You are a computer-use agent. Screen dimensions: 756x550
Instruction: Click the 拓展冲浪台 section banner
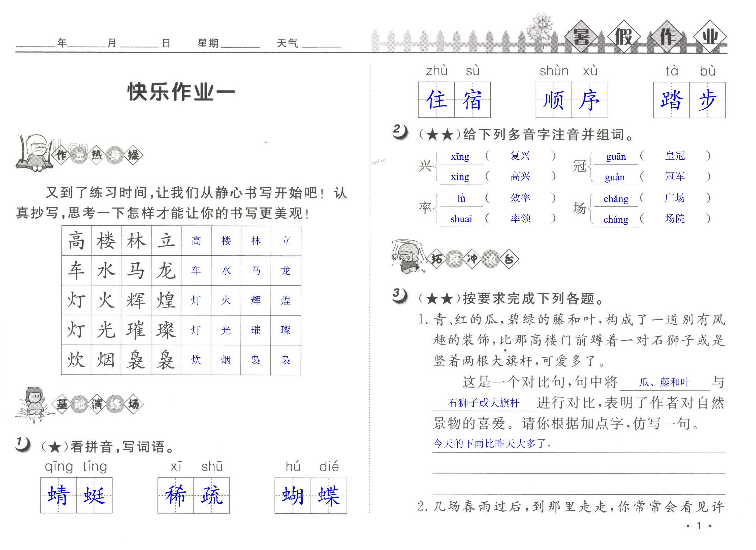click(x=473, y=259)
